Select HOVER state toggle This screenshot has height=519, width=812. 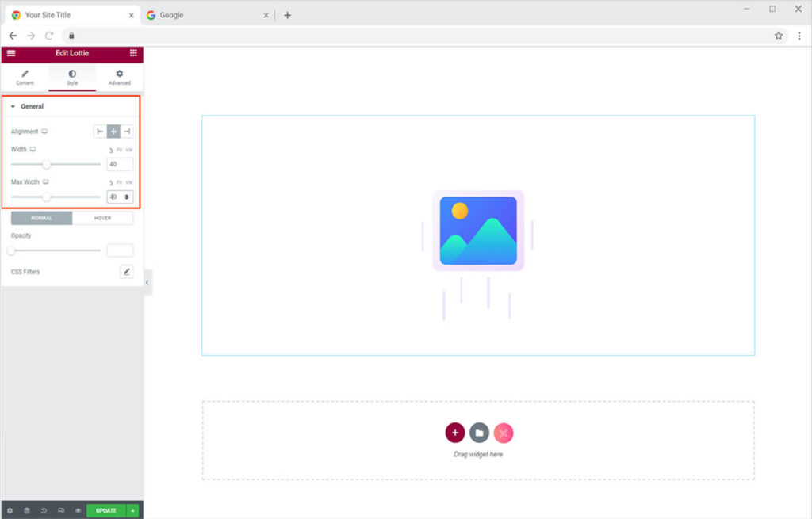tap(102, 218)
